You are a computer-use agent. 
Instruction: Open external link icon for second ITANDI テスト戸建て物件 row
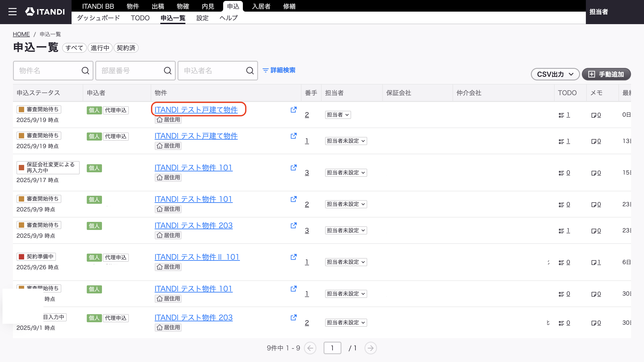pyautogui.click(x=294, y=136)
